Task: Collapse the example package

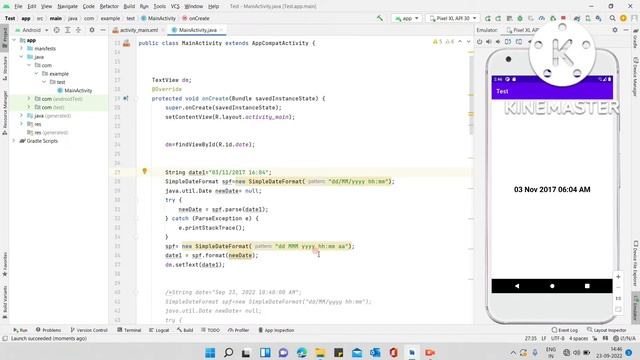Action: pos(36,73)
